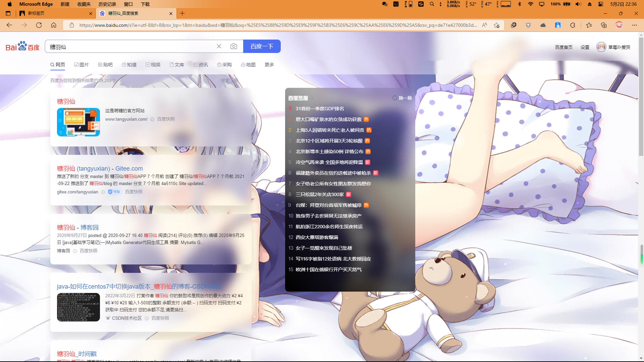Open Edge profile avatar
The image size is (644, 362).
click(x=619, y=25)
